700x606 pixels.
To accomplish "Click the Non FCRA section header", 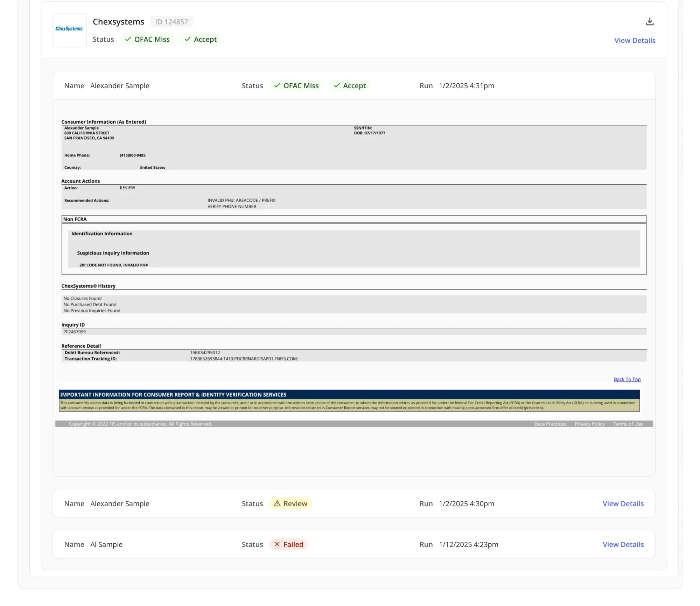I will 75,219.
